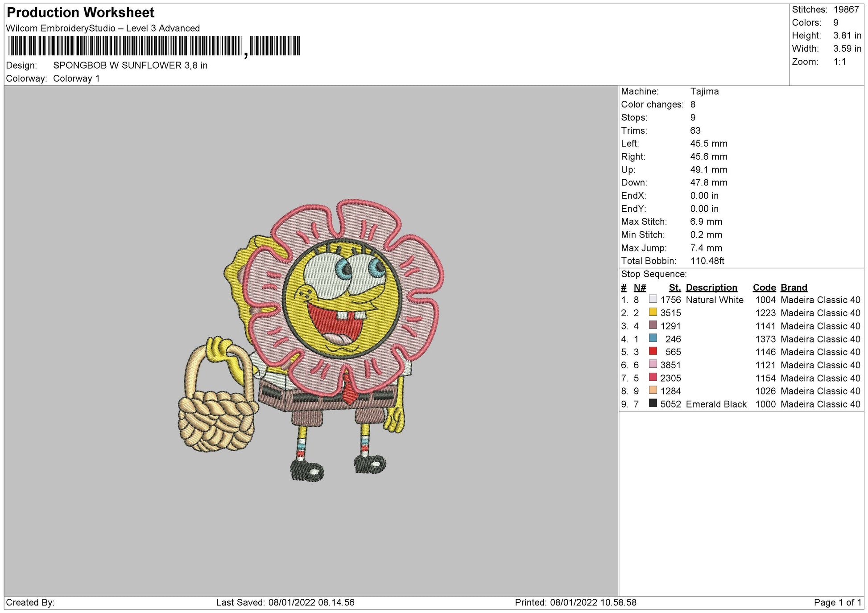Screen dimensions: 868x613
Task: Click the blue 1373 thread swatch
Action: tap(653, 338)
